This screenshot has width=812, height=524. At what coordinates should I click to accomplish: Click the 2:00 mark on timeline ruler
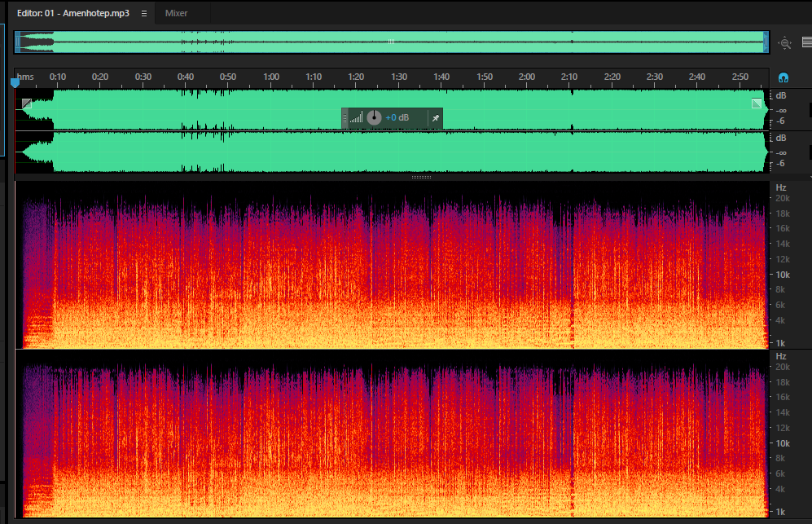pos(527,77)
